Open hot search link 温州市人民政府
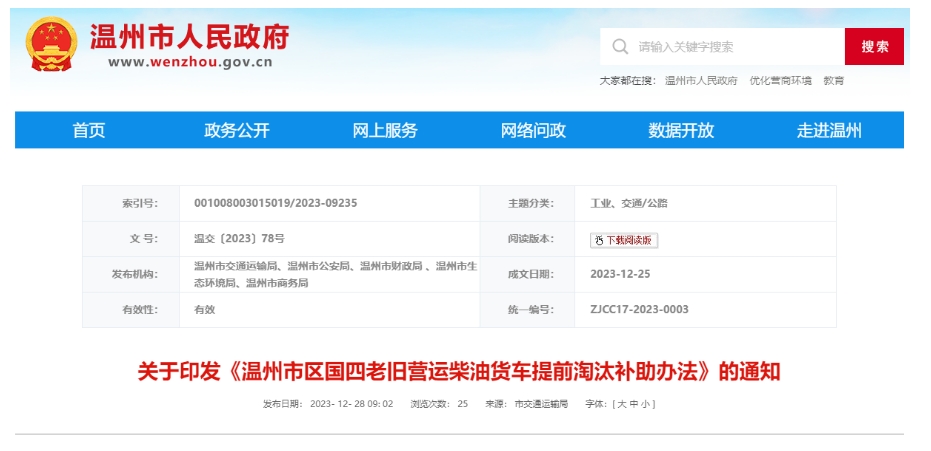931x451 pixels. pyautogui.click(x=700, y=81)
